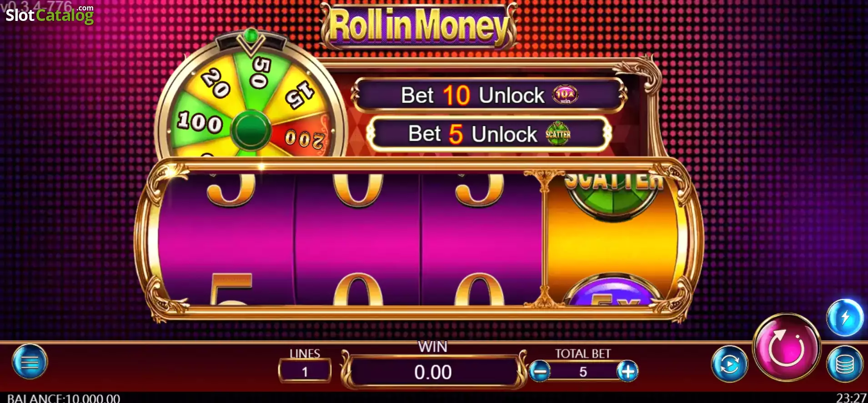The height and width of the screenshot is (403, 868).
Task: Increase total bet with plus button
Action: coord(627,372)
